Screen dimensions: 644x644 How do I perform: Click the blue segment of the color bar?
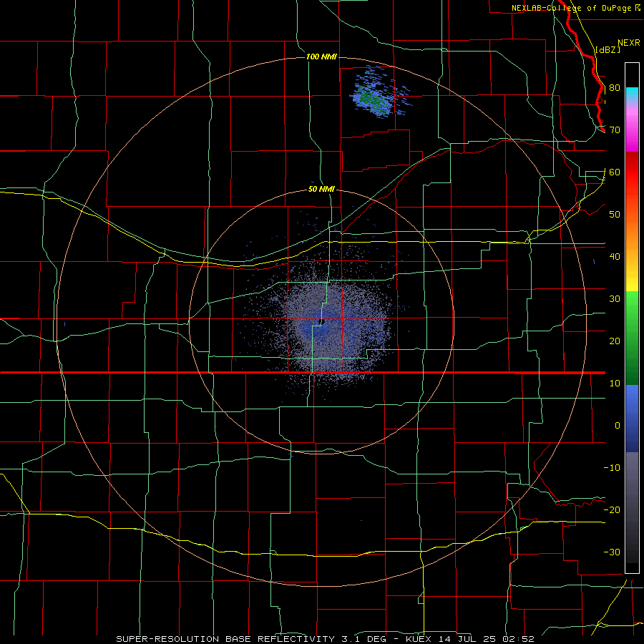632,418
